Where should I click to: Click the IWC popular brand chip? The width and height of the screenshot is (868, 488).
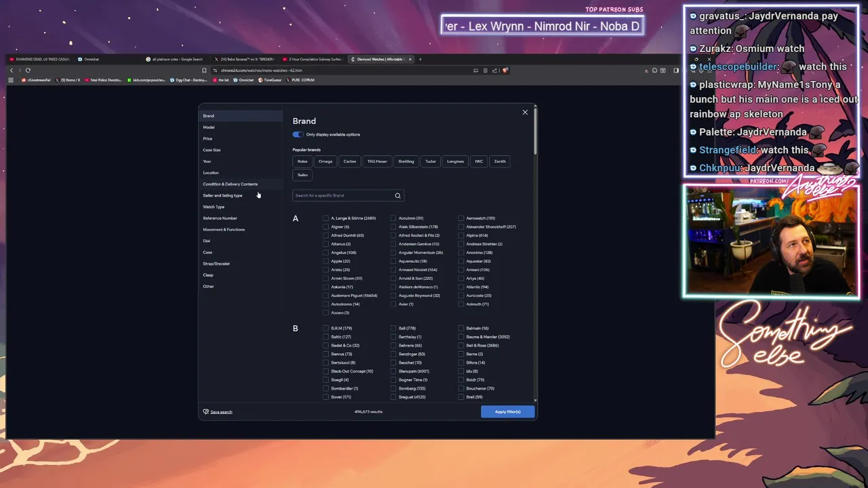tap(479, 161)
